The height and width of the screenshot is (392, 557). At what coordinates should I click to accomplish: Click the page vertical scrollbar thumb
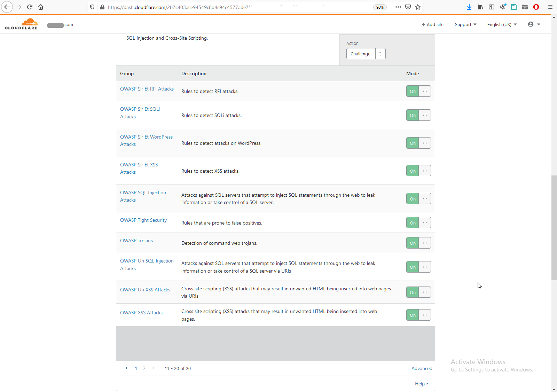click(x=554, y=228)
